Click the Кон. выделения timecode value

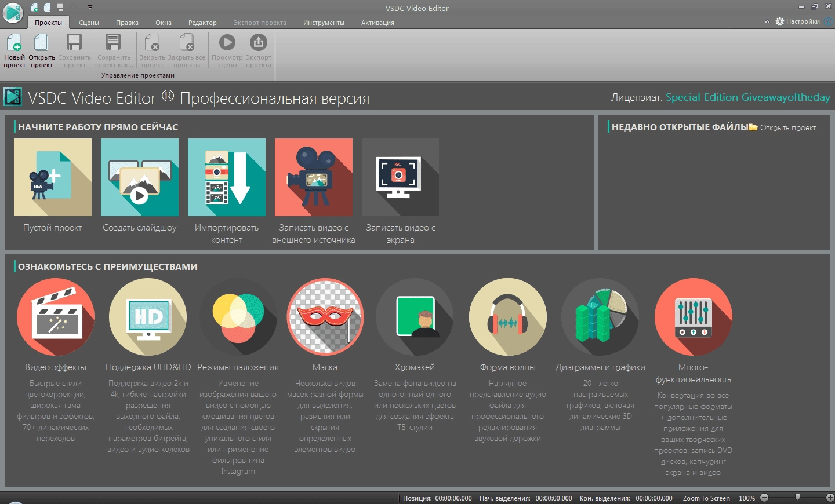tap(654, 498)
